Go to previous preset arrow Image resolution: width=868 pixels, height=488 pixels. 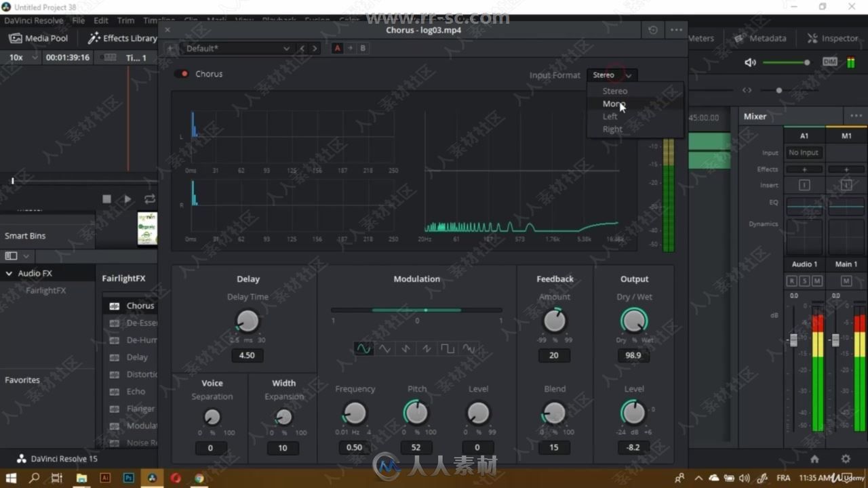[x=302, y=48]
